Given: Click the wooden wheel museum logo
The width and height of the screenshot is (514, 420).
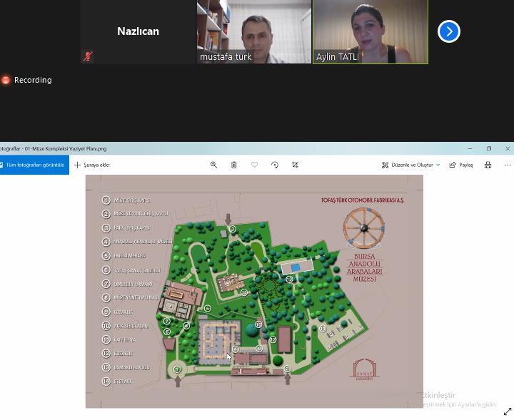Looking at the screenshot, I should (x=364, y=228).
